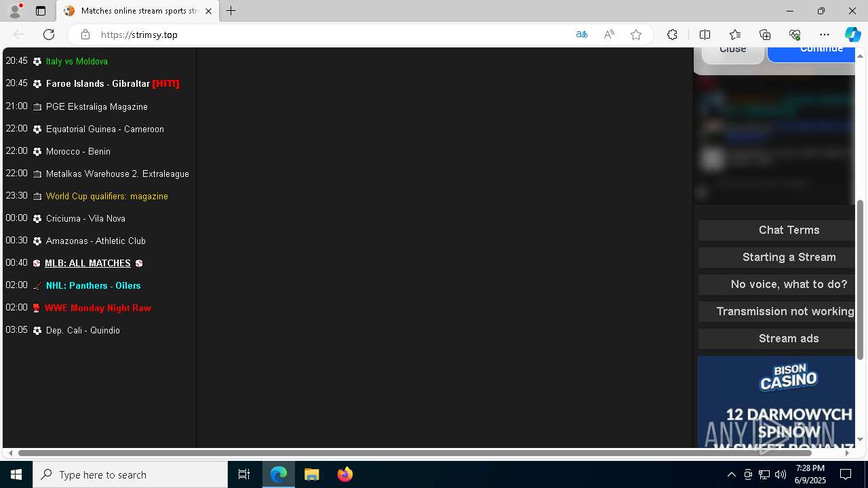Open the Bison Casino advertisement
This screenshot has width=868, height=488.
(x=776, y=402)
